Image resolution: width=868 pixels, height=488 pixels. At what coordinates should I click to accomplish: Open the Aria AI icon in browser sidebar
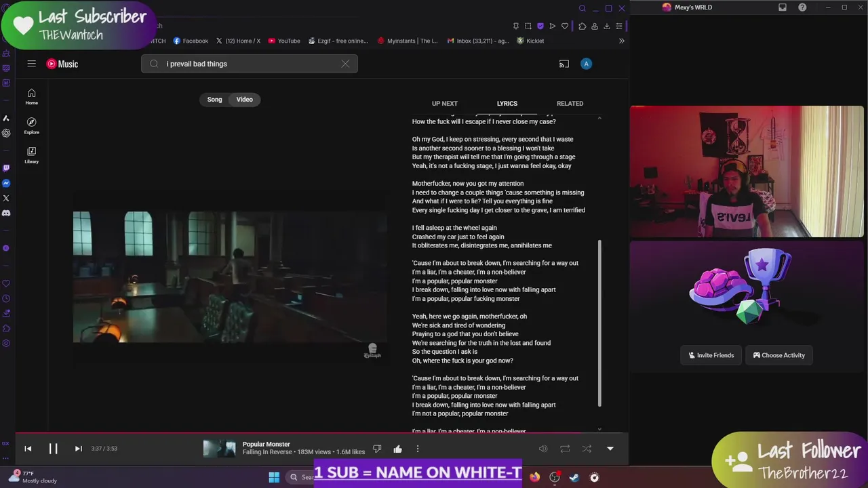(6, 118)
